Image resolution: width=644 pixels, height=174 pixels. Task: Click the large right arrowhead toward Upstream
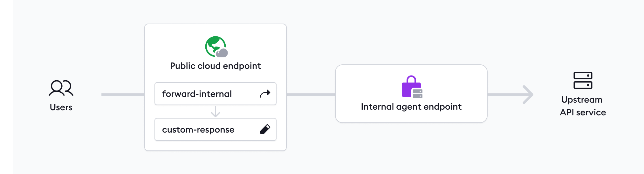click(528, 95)
